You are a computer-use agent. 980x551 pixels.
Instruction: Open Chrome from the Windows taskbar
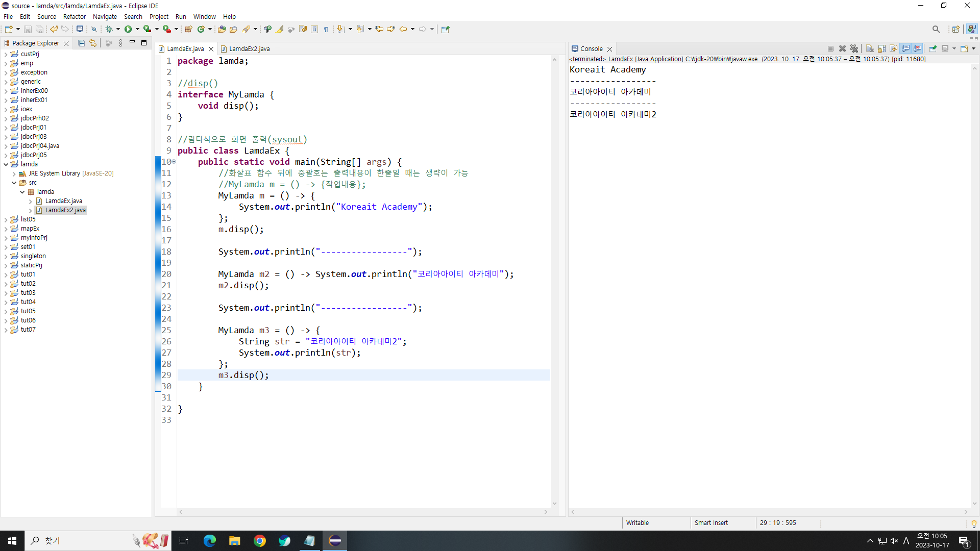tap(260, 541)
